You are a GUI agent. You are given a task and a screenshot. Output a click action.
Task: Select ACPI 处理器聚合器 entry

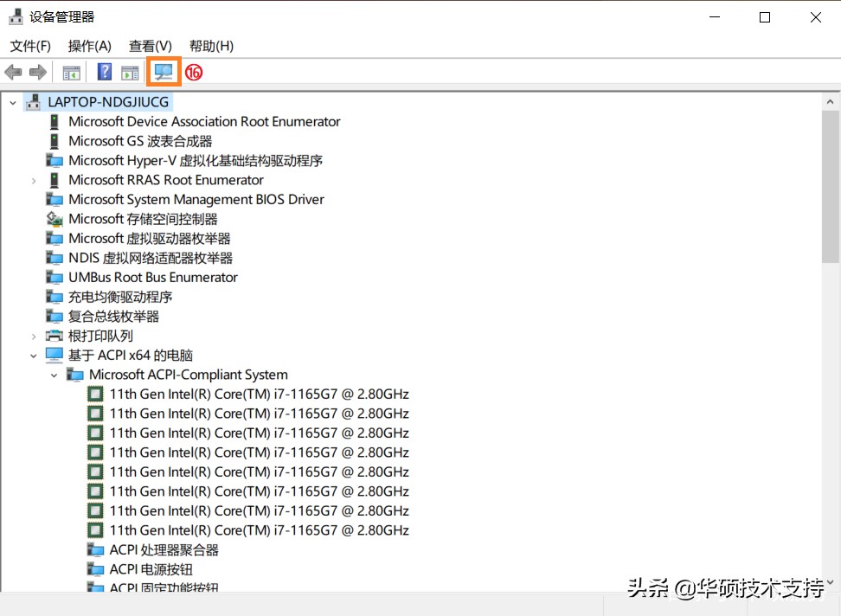click(164, 549)
